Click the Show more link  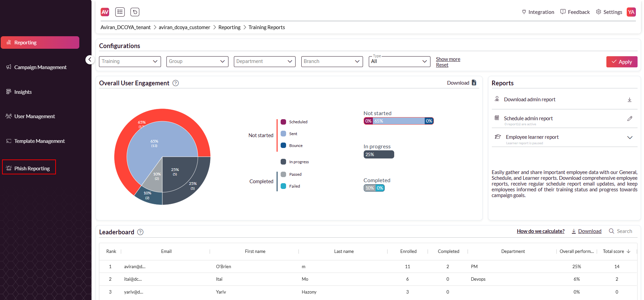(448, 59)
